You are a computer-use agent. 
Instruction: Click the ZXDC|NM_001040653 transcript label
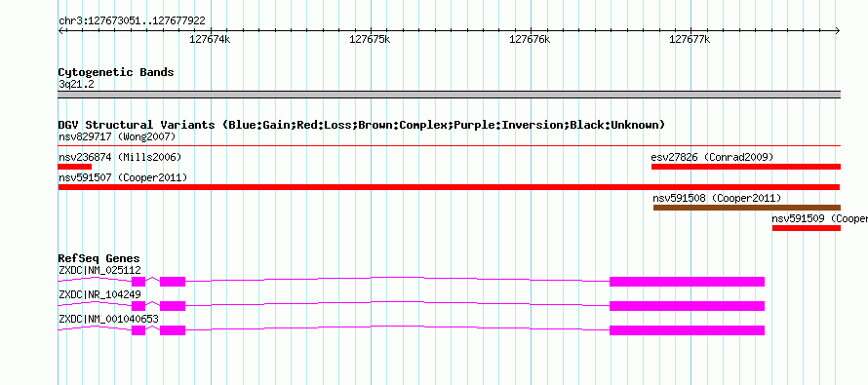tap(108, 319)
